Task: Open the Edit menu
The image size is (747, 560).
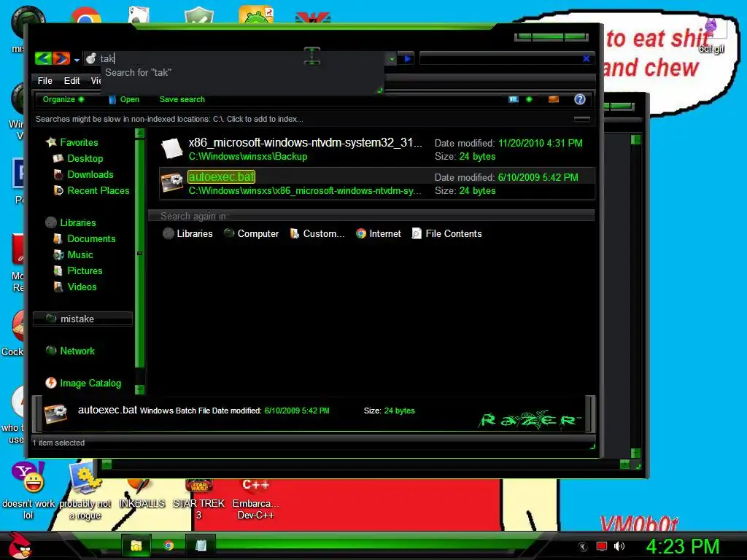Action: point(72,80)
